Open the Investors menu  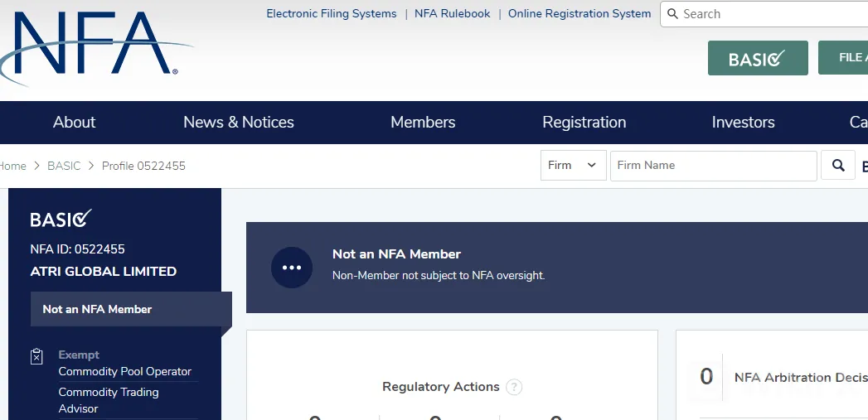click(x=743, y=123)
